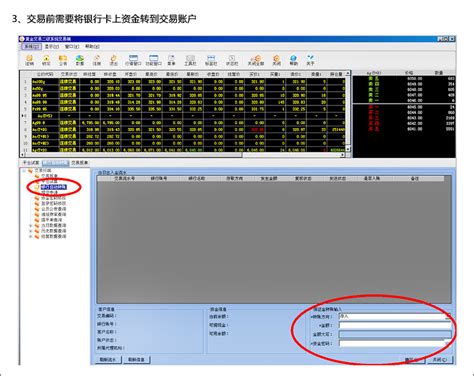Click folder icon beside 资金密码修改

(x=37, y=198)
